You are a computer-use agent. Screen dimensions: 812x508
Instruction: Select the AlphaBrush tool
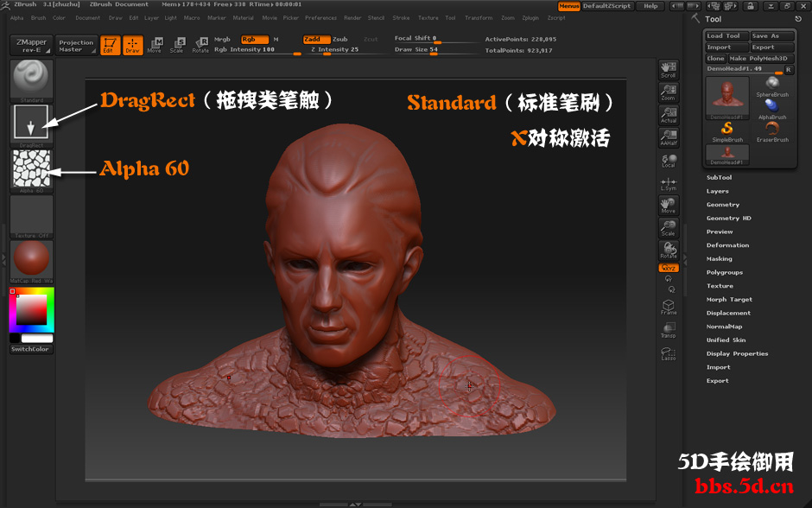coord(772,109)
